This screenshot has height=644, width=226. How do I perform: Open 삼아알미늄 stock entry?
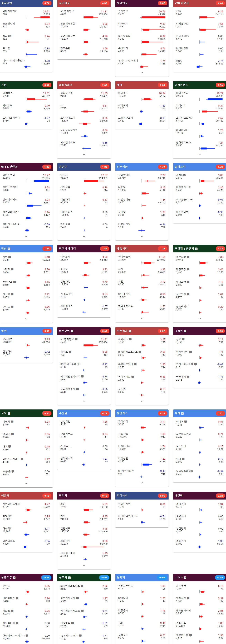pyautogui.click(x=142, y=178)
